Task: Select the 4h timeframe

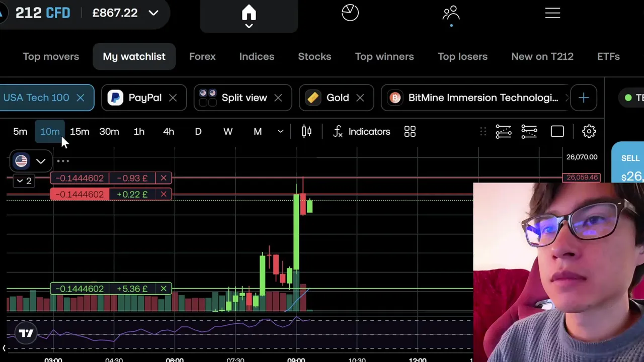Action: coord(169,132)
